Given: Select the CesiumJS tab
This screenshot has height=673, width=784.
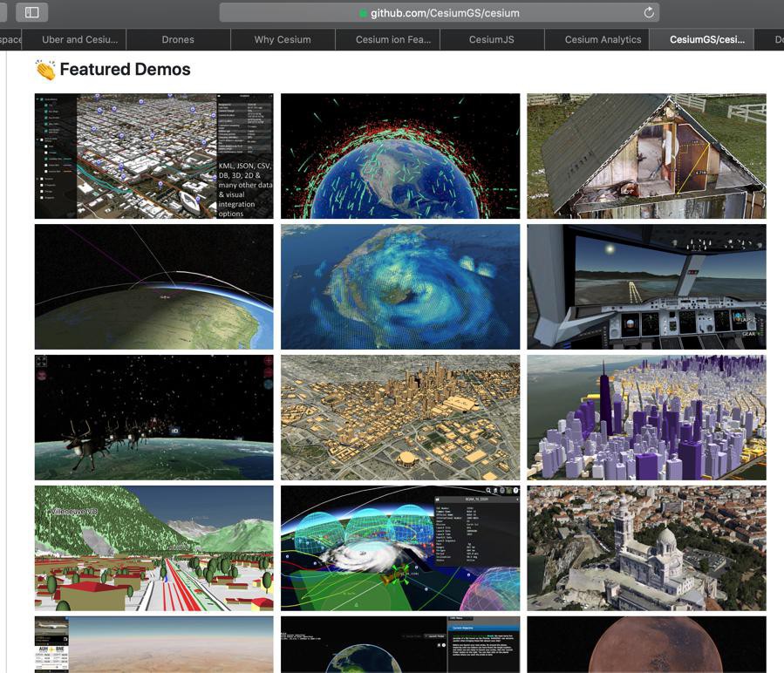Looking at the screenshot, I should pyautogui.click(x=492, y=39).
